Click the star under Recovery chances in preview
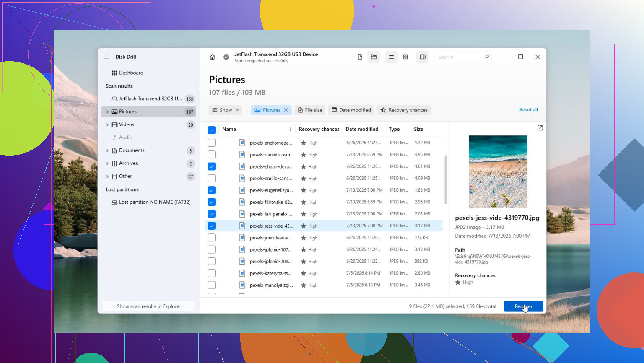644x363 pixels. click(x=458, y=283)
